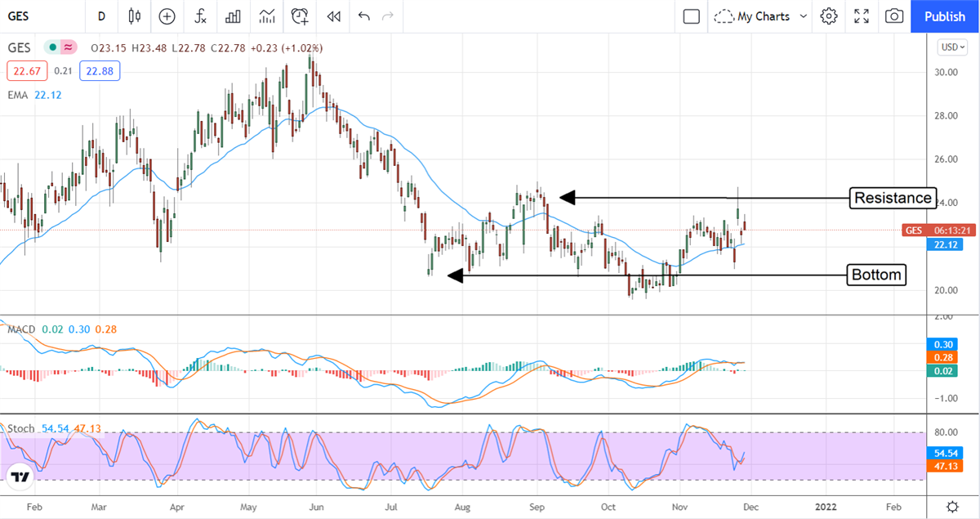Click the GES symbol search field
This screenshot has height=519, width=980.
(32, 16)
